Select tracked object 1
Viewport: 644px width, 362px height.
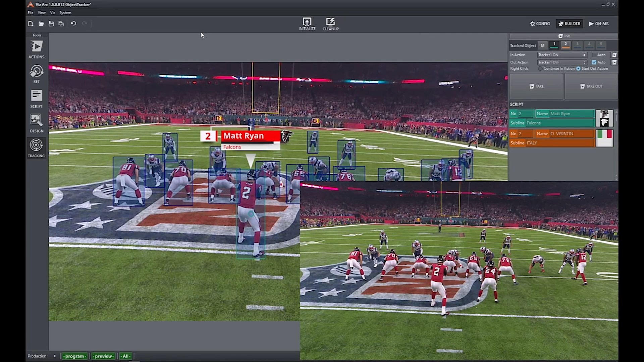pyautogui.click(x=554, y=45)
